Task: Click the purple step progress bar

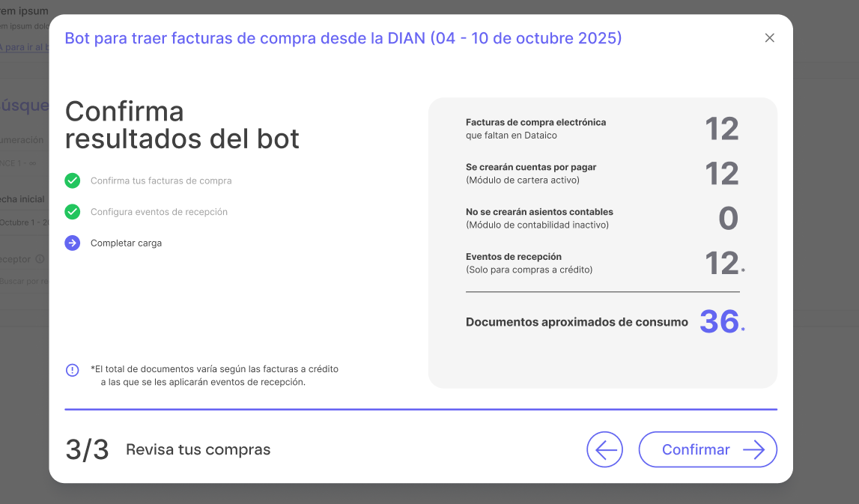Action: pyautogui.click(x=420, y=410)
